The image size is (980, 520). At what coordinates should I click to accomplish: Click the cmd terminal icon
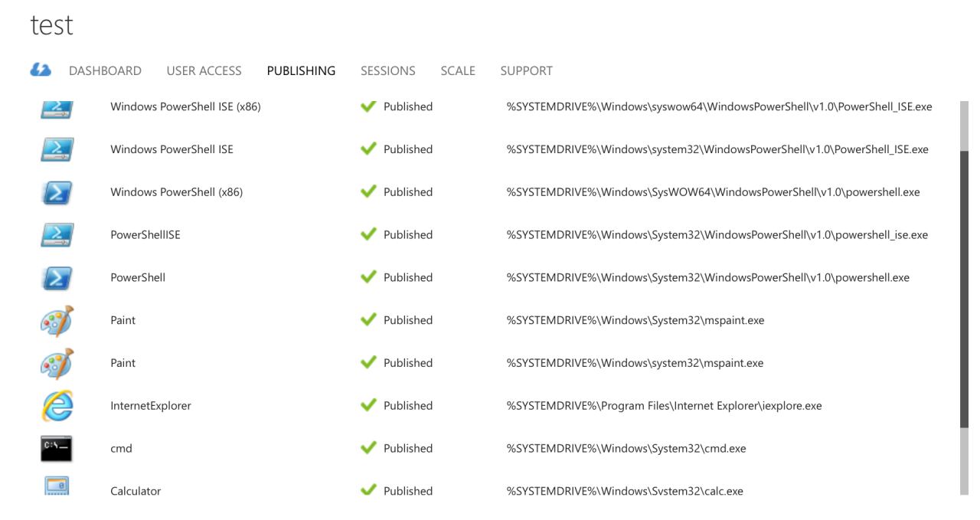coord(57,449)
